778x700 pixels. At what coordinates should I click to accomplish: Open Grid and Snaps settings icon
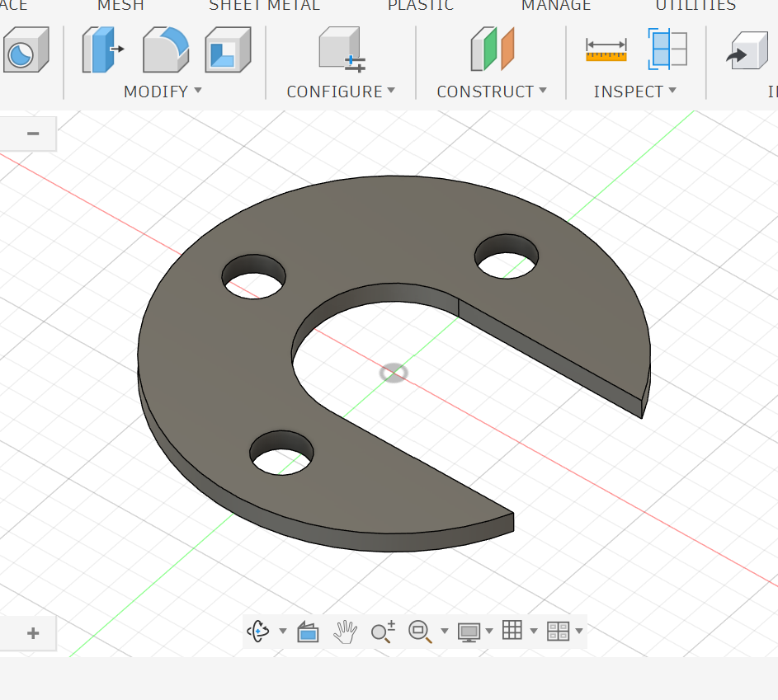[x=512, y=630]
